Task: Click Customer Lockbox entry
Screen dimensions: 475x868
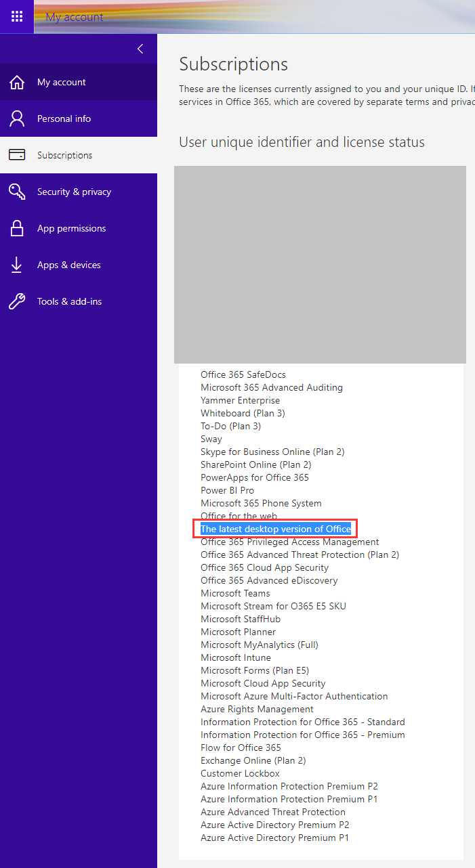Action: click(x=240, y=773)
